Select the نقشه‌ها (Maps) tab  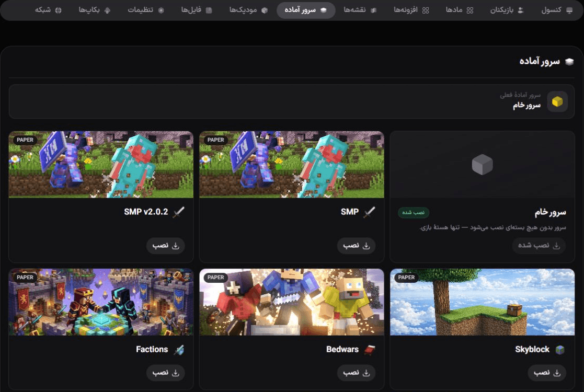360,10
